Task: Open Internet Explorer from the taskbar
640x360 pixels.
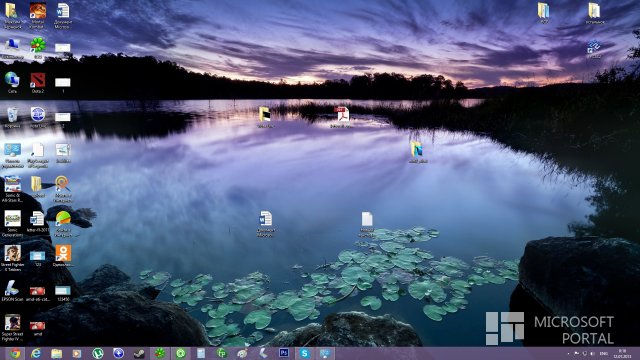Action: point(36,353)
